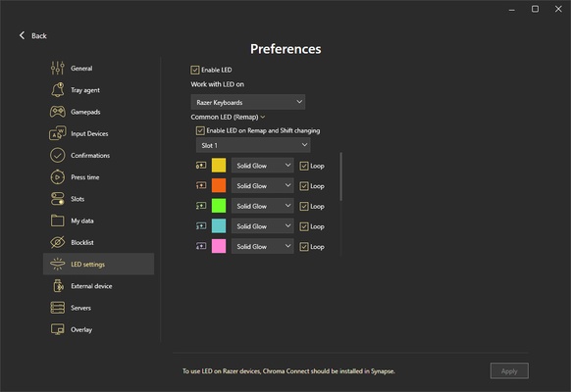Viewport: 571px width, 392px height.
Task: Pick the teal color swatch
Action: tap(219, 225)
